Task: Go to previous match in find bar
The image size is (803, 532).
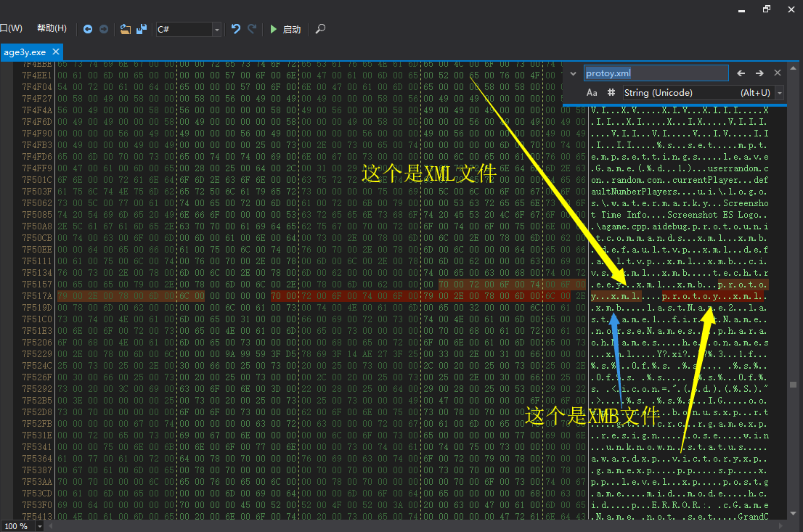Action: click(741, 73)
